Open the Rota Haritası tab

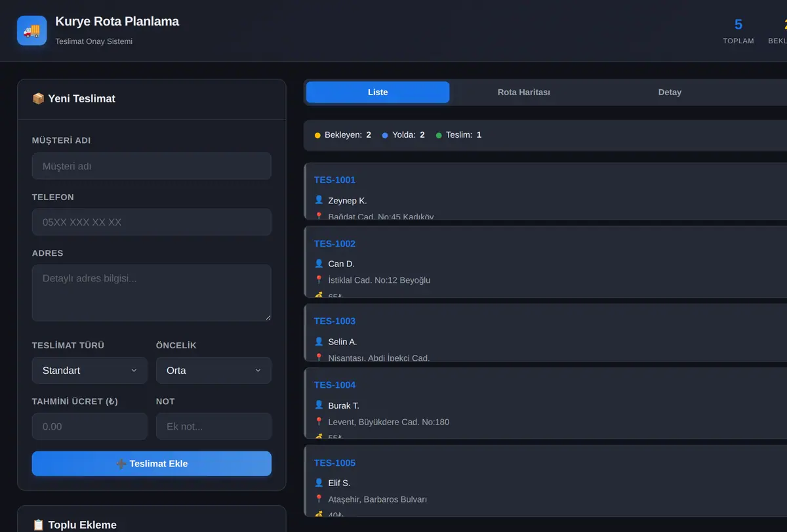click(x=524, y=92)
